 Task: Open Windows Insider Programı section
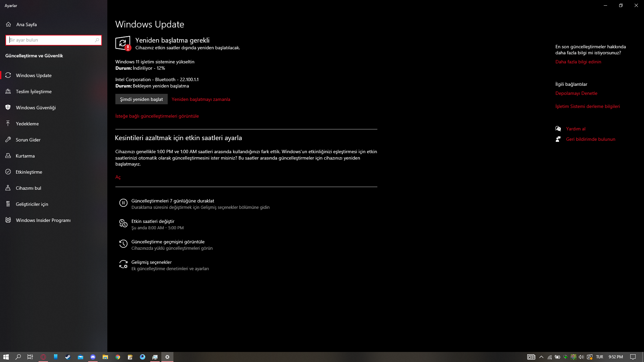pos(54,220)
